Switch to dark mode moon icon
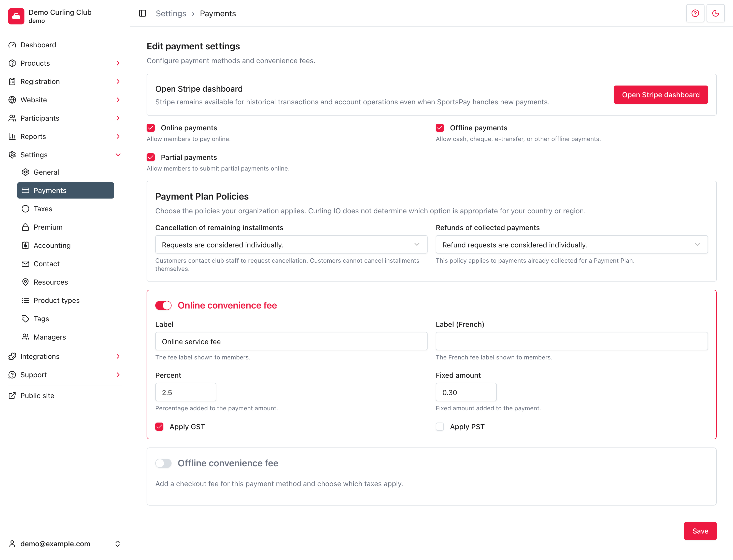This screenshot has height=560, width=733. click(x=716, y=13)
